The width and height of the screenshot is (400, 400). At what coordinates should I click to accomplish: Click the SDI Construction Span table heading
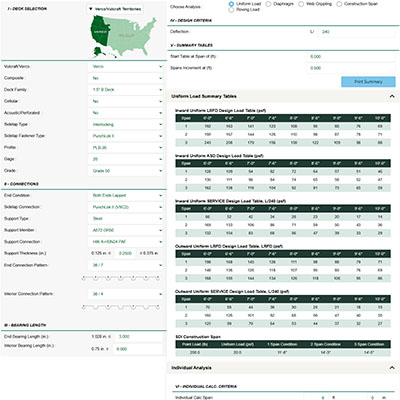(x=198, y=337)
